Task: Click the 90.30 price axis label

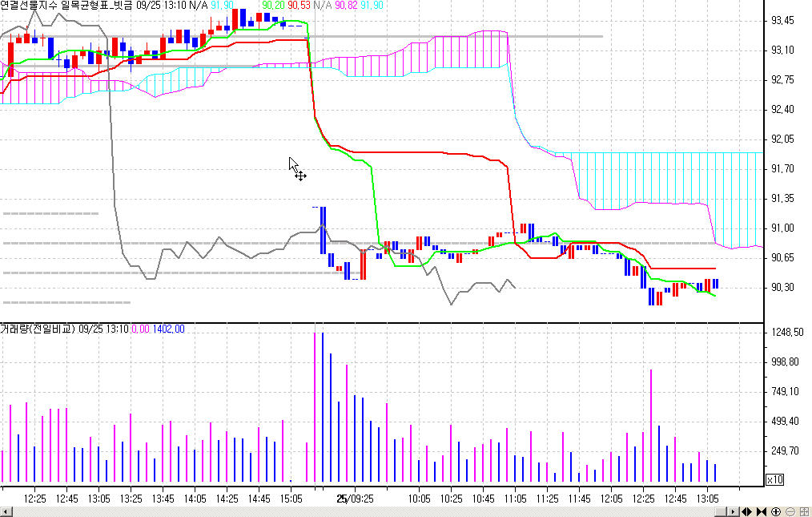Action: point(782,287)
